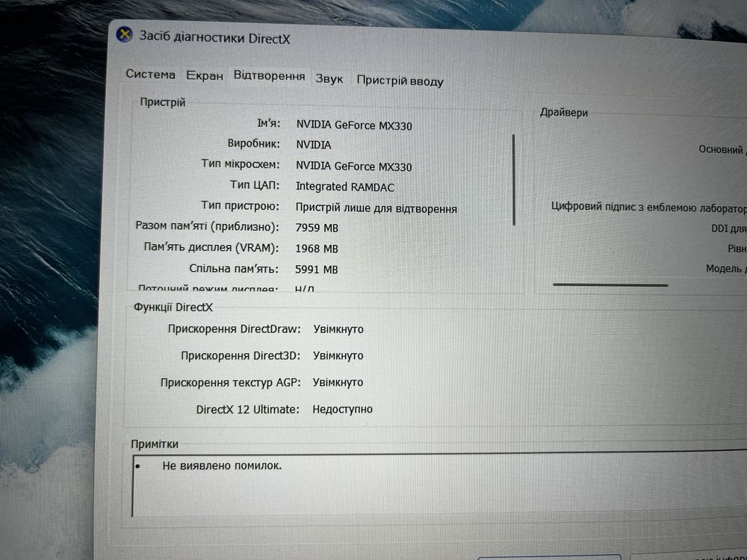Click the Тип пристрою label
Image resolution: width=747 pixels, height=560 pixels.
click(x=240, y=206)
